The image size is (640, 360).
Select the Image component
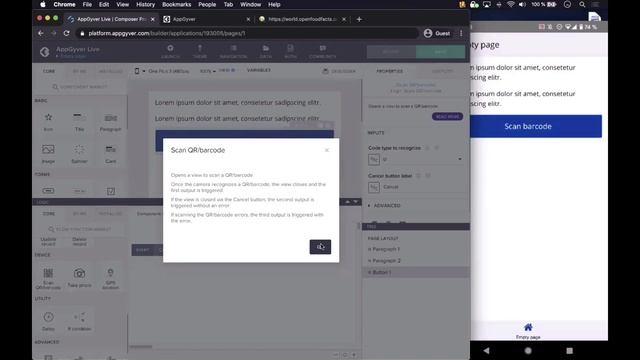click(x=48, y=154)
